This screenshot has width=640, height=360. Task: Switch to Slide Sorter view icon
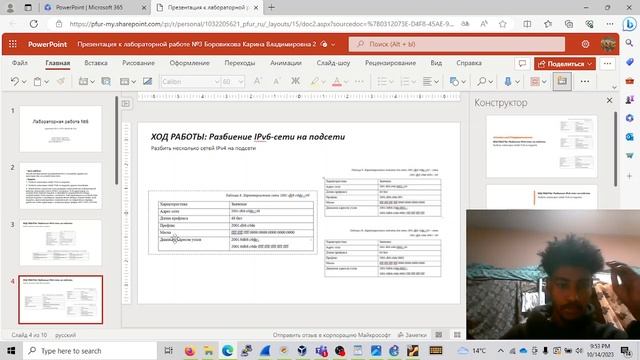(x=457, y=335)
